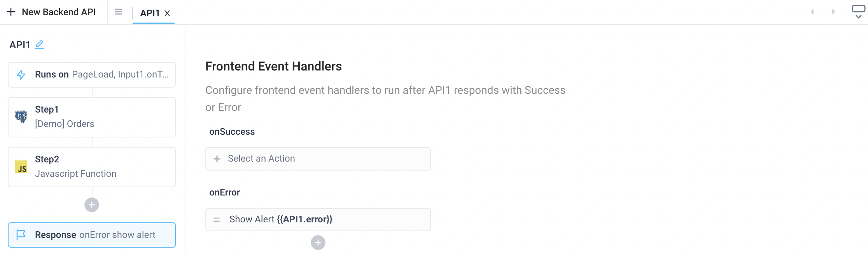The image size is (868, 257).
Task: Add a new step using the plus icon
Action: click(92, 205)
